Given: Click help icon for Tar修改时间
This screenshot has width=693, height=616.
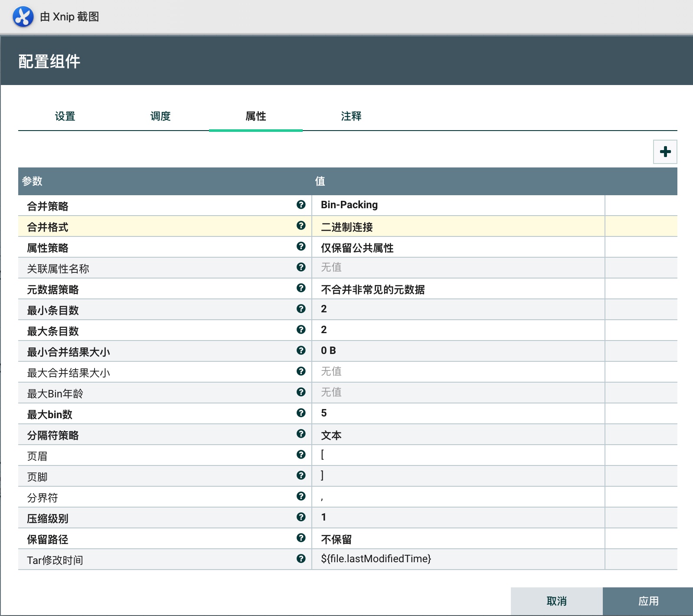Looking at the screenshot, I should point(301,559).
